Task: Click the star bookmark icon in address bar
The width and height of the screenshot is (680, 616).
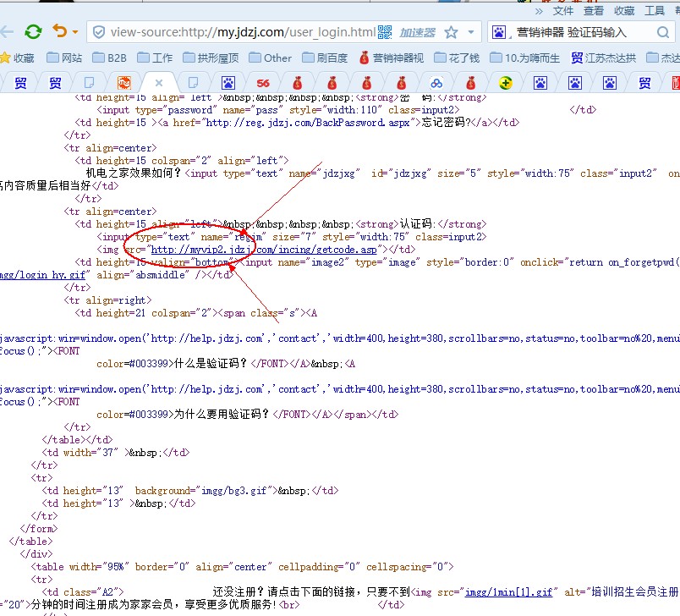Action: [451, 32]
